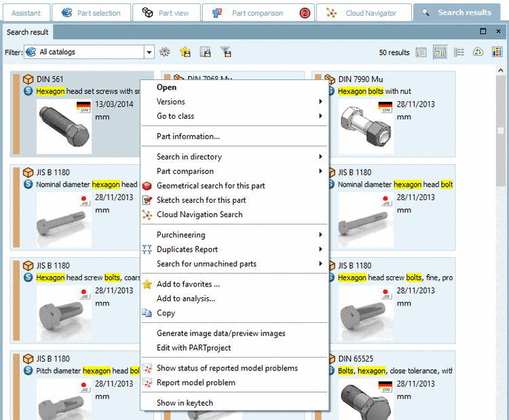The image size is (509, 420).
Task: Switch to list view icon
Action: coord(421,52)
